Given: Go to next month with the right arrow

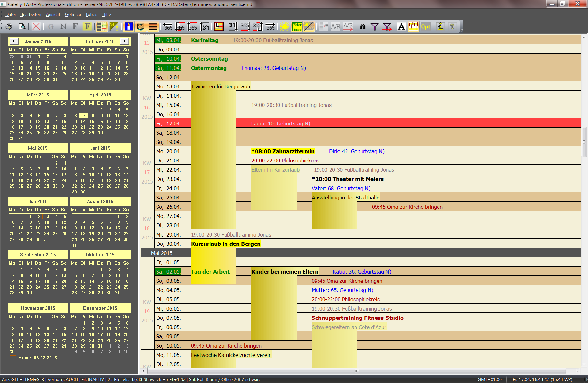Looking at the screenshot, I should (x=125, y=41).
